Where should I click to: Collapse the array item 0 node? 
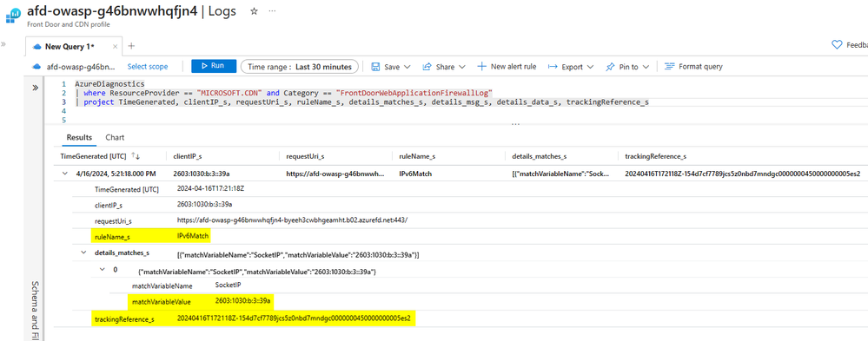(x=103, y=269)
